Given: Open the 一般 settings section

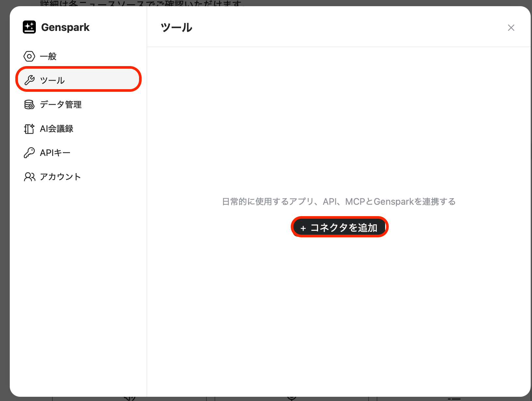Looking at the screenshot, I should 48,56.
